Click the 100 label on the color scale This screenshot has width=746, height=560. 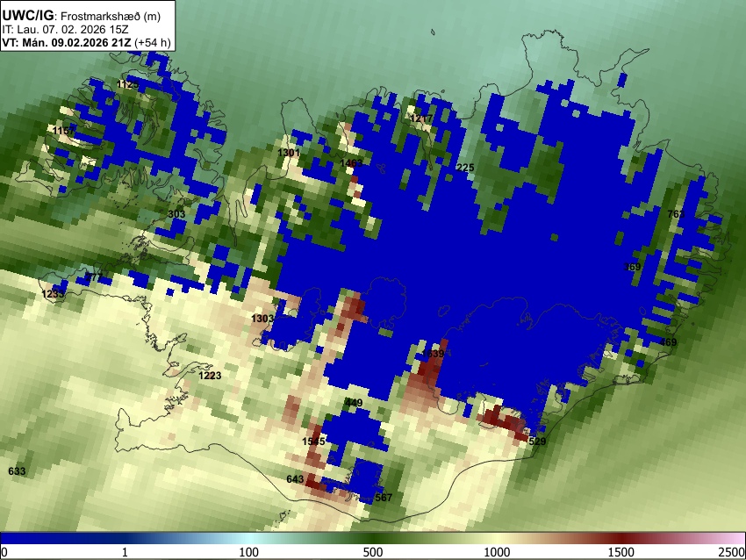(x=249, y=552)
